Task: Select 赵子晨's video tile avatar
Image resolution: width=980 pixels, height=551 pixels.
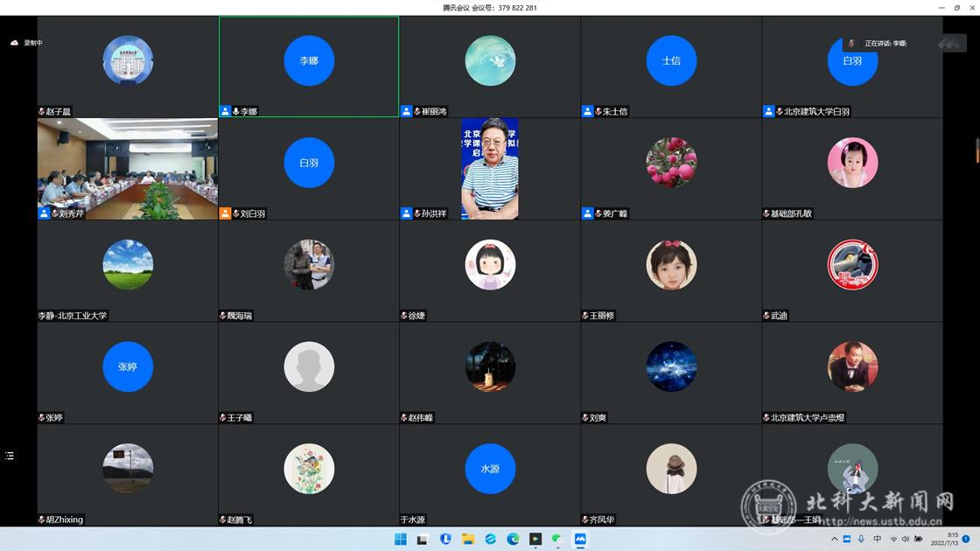Action: (x=128, y=60)
